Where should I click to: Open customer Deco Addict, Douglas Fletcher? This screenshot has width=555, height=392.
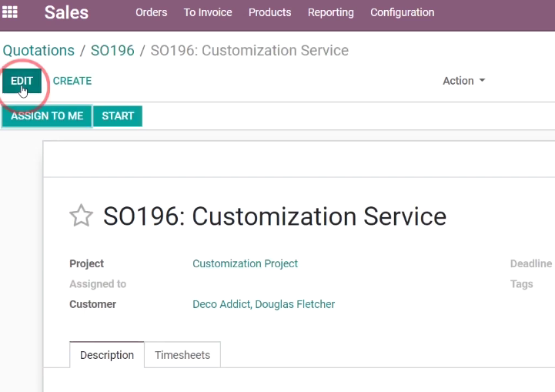pos(264,304)
